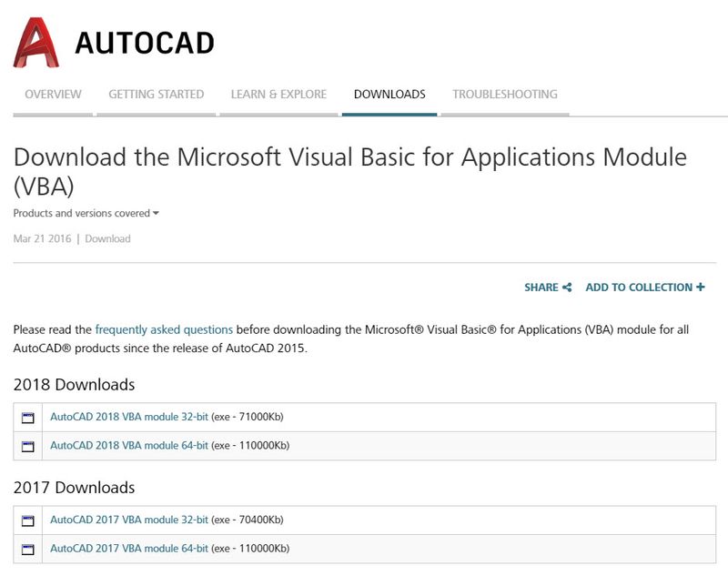The height and width of the screenshot is (576, 728).
Task: Select the Downloads tab
Action: pos(389,95)
